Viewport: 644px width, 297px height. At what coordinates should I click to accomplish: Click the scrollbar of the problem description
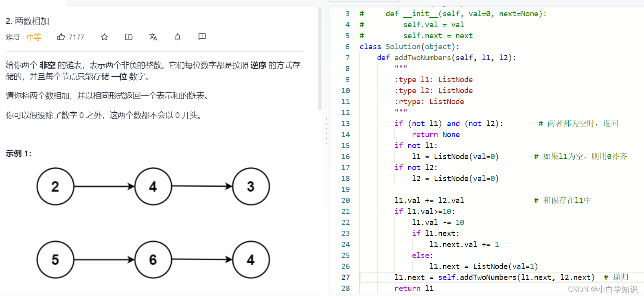coord(320,59)
